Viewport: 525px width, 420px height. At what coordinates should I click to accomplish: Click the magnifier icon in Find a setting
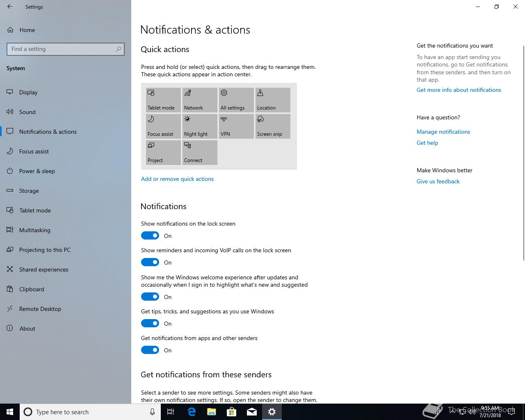click(119, 49)
